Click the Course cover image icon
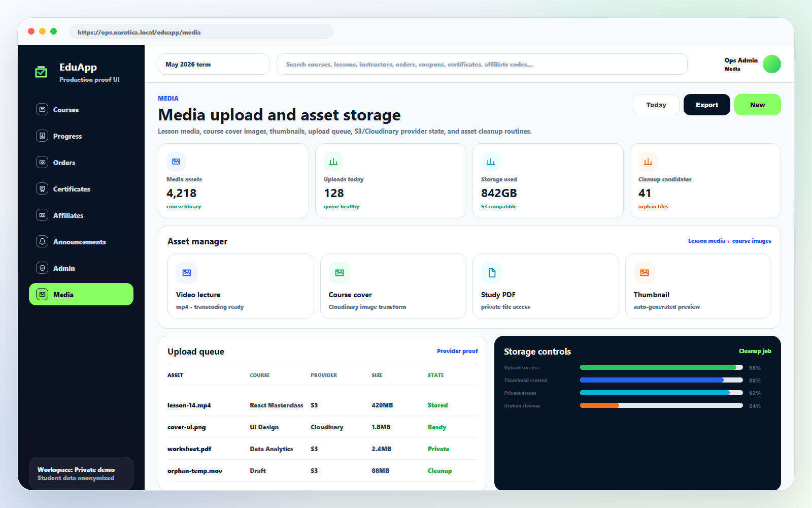This screenshot has width=812, height=508. click(x=340, y=273)
